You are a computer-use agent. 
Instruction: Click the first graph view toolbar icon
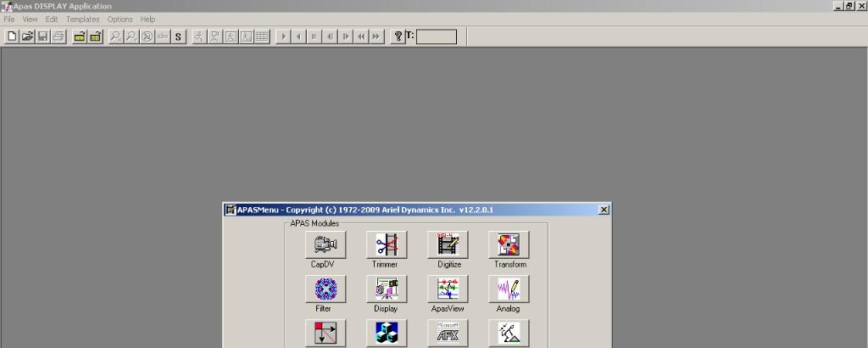(231, 36)
